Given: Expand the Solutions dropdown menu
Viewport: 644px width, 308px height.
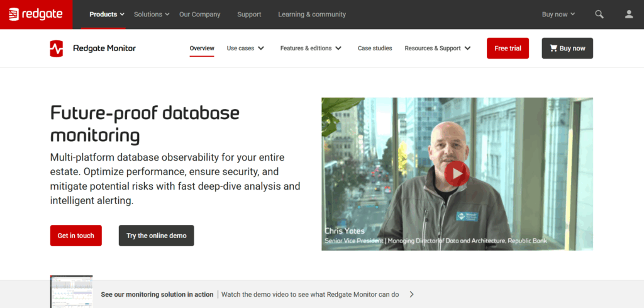Looking at the screenshot, I should [x=152, y=14].
